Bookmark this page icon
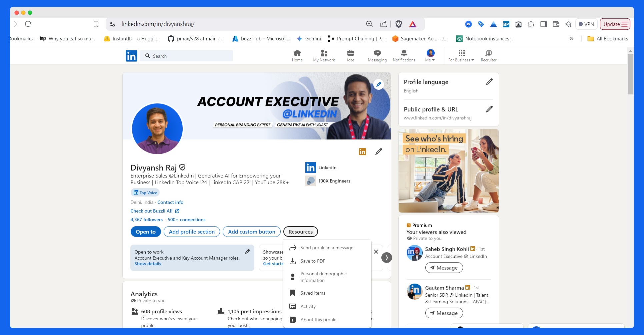Screen dimensions: 644x335 (x=96, y=24)
